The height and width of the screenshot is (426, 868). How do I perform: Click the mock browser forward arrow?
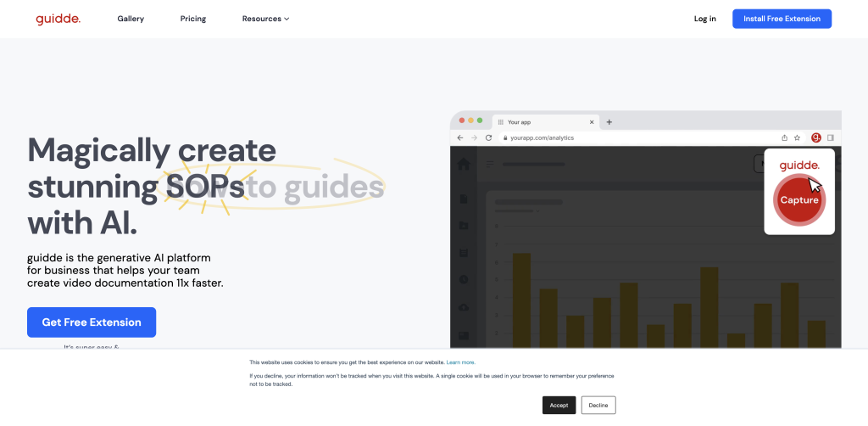[474, 137]
